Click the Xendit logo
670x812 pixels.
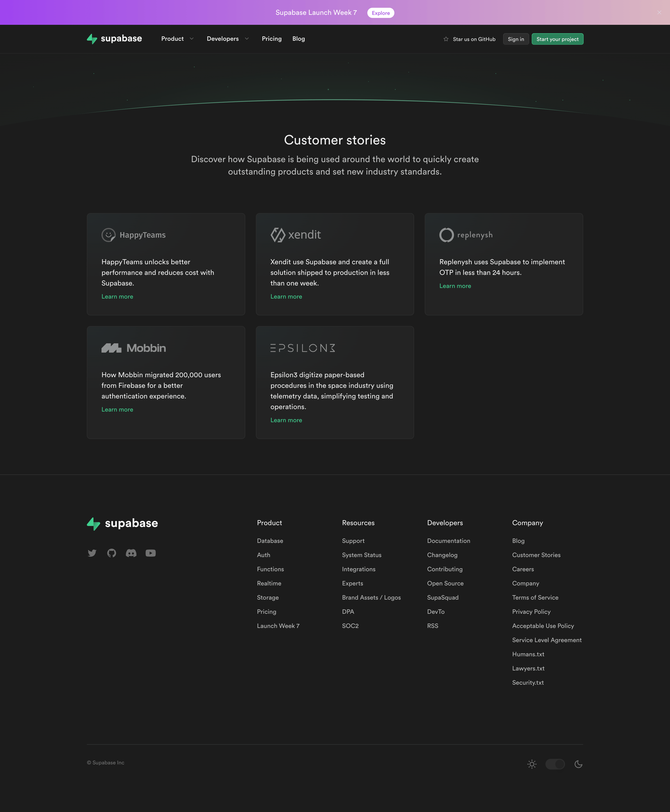296,235
